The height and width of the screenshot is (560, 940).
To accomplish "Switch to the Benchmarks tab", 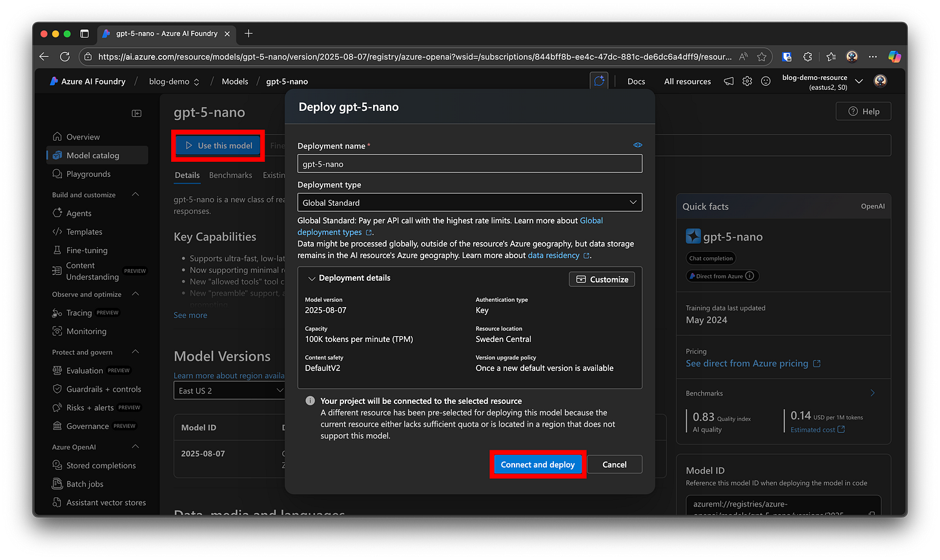I will [x=230, y=175].
